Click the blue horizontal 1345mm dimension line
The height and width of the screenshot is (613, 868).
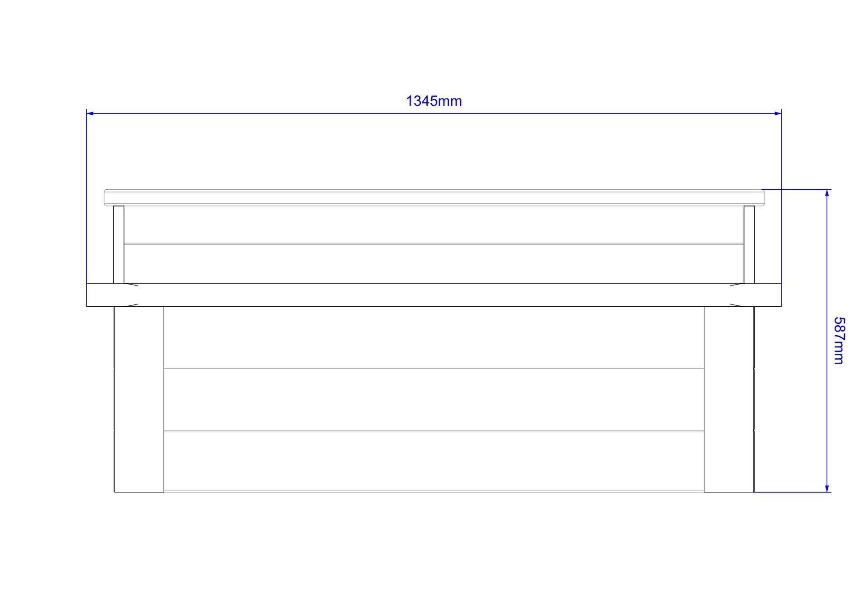click(434, 113)
